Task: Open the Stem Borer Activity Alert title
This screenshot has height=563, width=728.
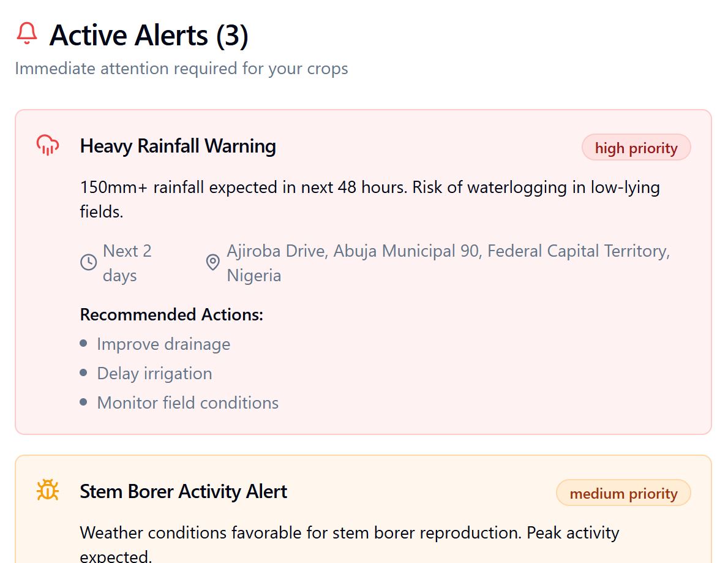Action: (184, 491)
